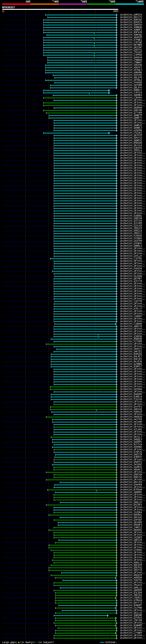Select the UniRef100_Q4RJH8 entry

pyautogui.click(x=131, y=110)
